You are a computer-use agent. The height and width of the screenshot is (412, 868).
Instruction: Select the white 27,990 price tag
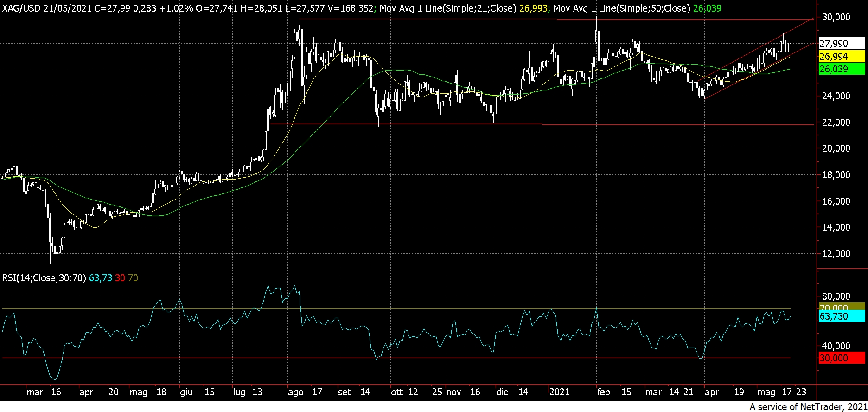[x=842, y=44]
